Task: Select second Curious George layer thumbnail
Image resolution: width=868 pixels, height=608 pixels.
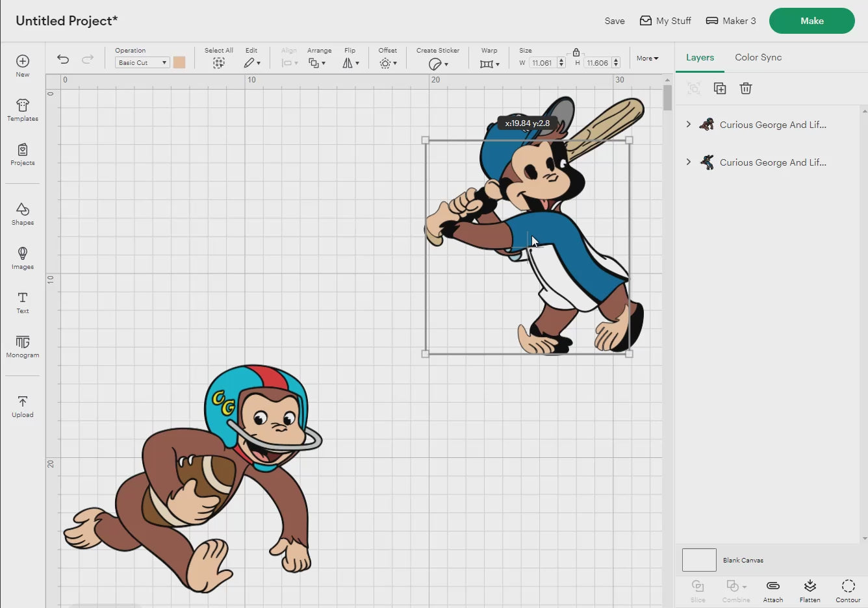Action: [x=707, y=162]
